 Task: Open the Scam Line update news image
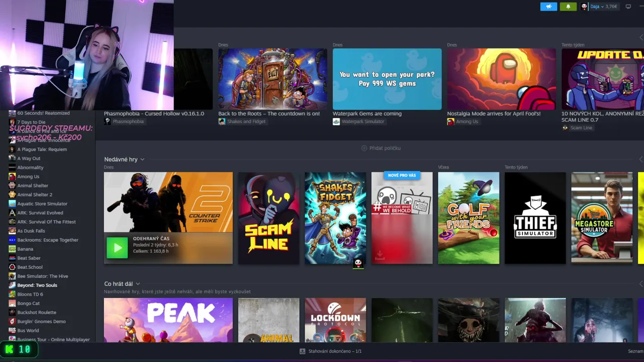coord(603,79)
